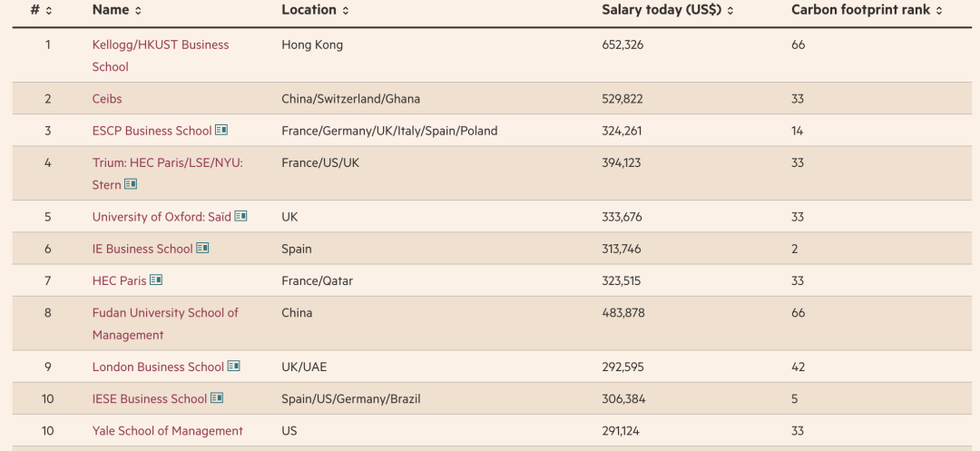Click location cell France/Qatar

317,280
